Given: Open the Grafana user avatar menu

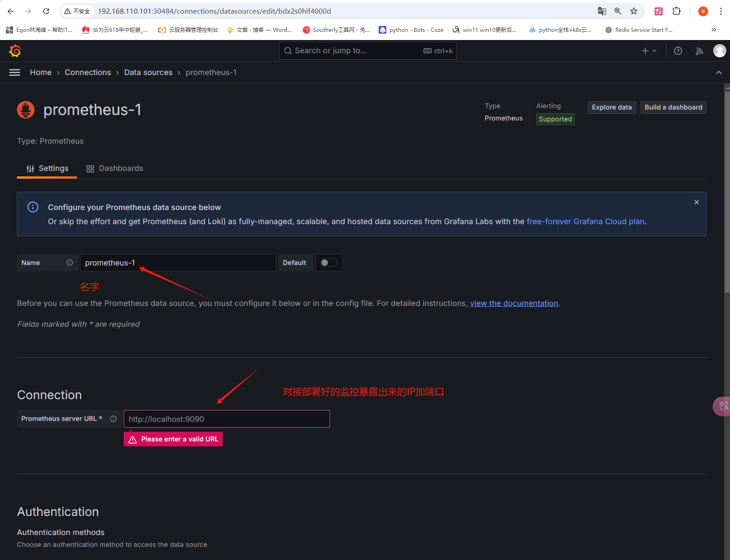Looking at the screenshot, I should click(x=720, y=51).
